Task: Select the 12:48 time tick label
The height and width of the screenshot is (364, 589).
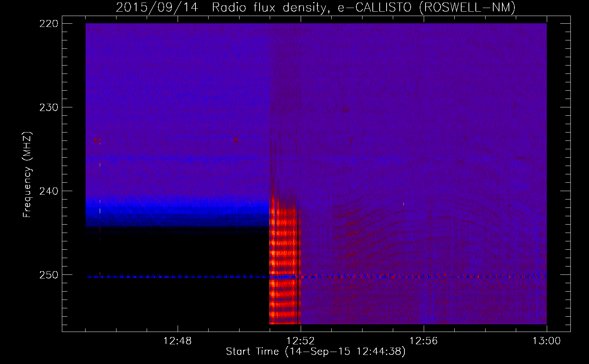Action: coord(177,341)
